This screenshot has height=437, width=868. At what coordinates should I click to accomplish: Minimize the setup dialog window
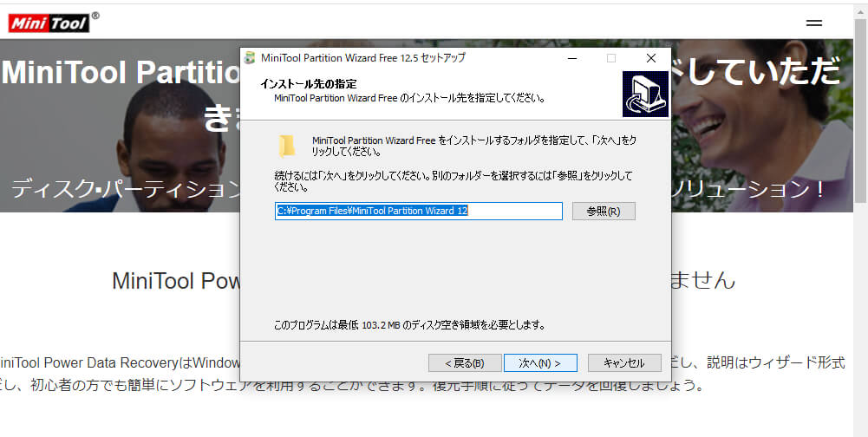point(572,58)
